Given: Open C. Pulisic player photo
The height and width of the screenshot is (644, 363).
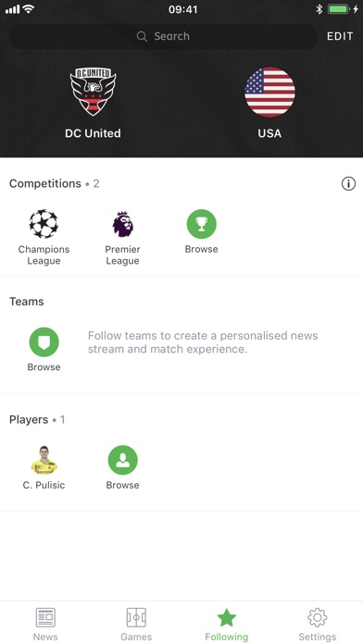Looking at the screenshot, I should coord(44,460).
